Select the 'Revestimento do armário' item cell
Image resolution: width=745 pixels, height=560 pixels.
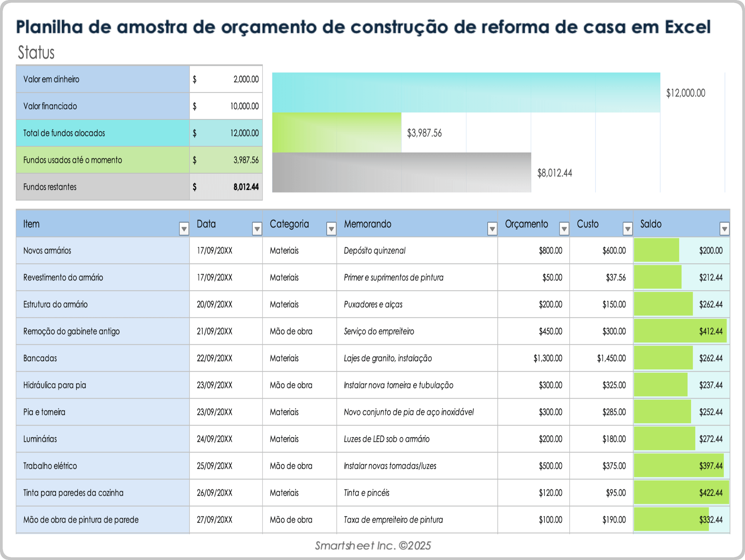coord(103,278)
